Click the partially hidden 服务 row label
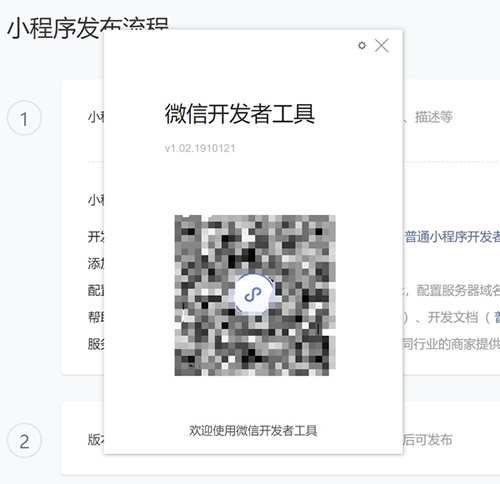This screenshot has width=500, height=484. 96,344
